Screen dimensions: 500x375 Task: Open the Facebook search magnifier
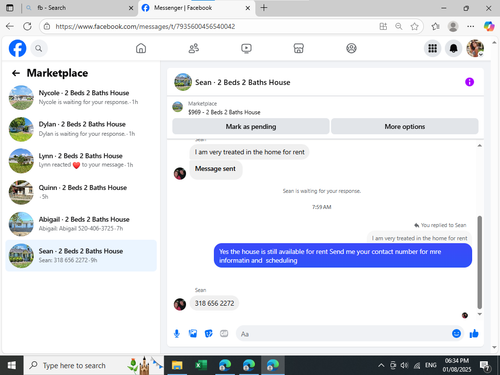coord(39,49)
